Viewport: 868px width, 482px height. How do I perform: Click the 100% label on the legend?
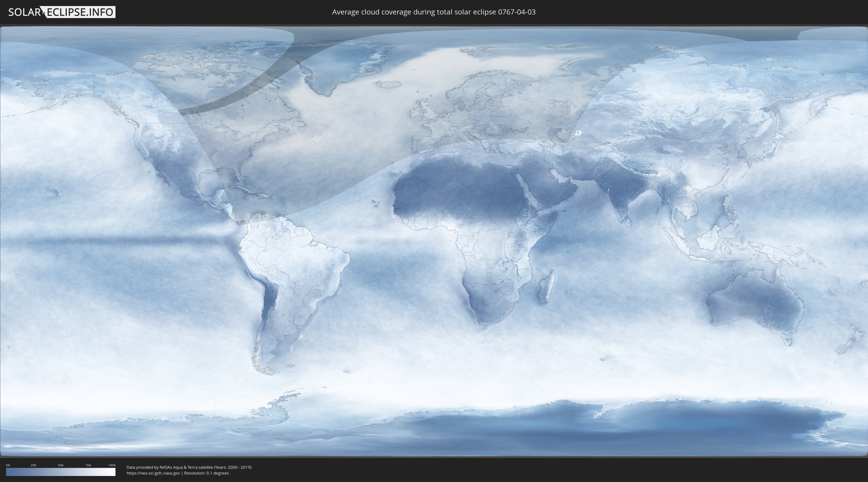click(112, 465)
